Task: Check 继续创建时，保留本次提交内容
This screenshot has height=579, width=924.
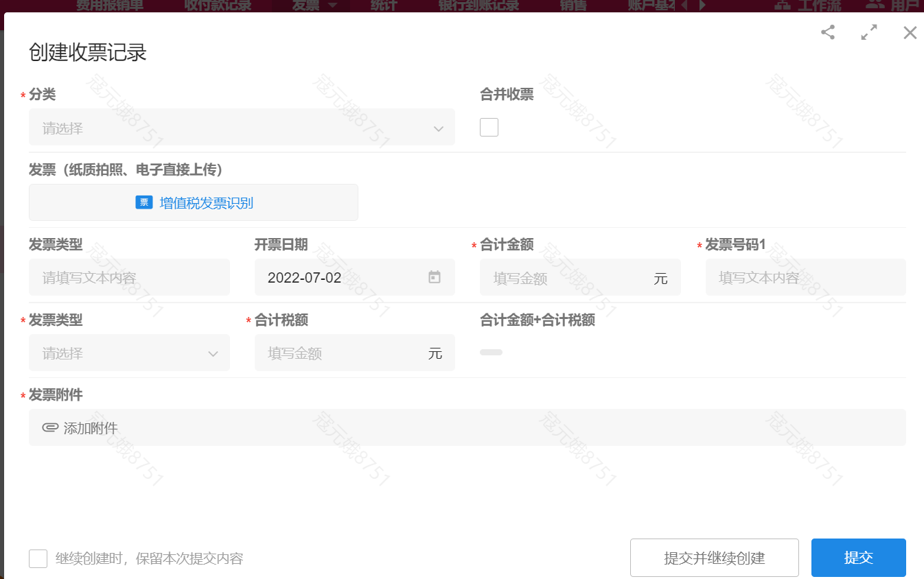Action: click(x=38, y=558)
